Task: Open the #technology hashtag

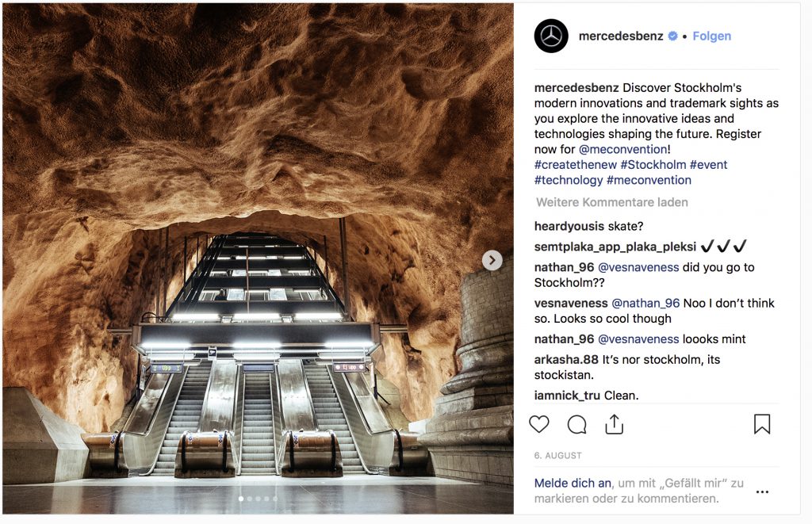Action: [569, 180]
